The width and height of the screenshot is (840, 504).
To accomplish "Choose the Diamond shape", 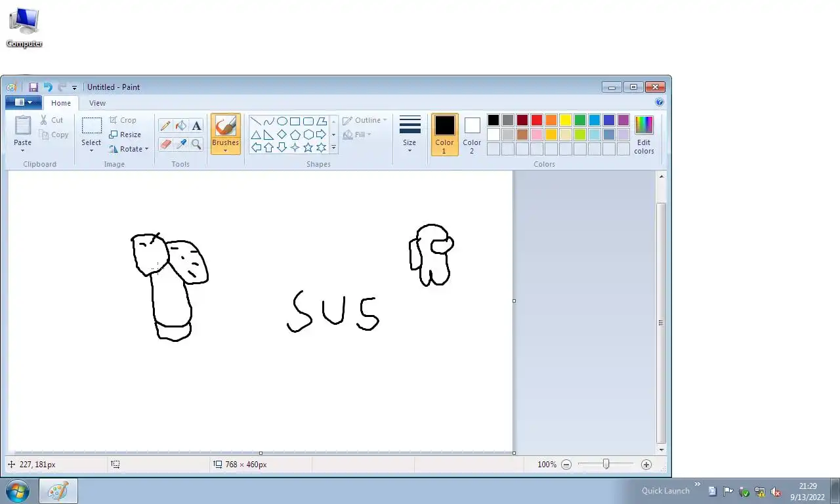I will pyautogui.click(x=282, y=135).
